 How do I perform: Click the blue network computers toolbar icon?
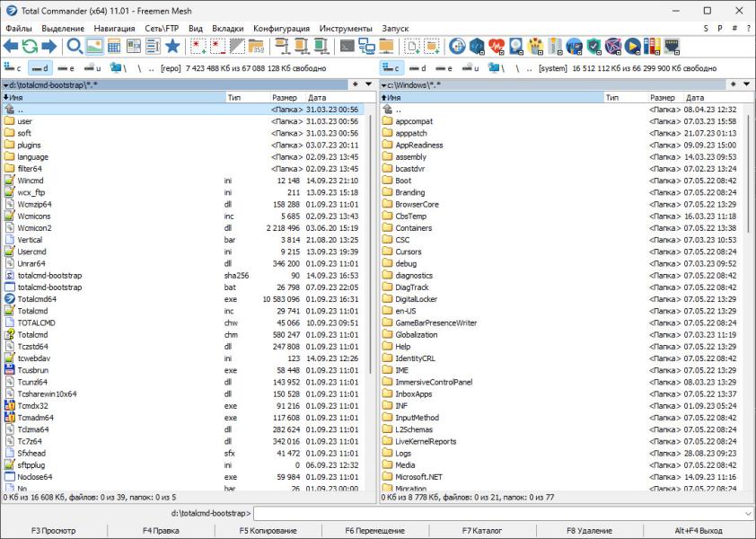(x=367, y=47)
